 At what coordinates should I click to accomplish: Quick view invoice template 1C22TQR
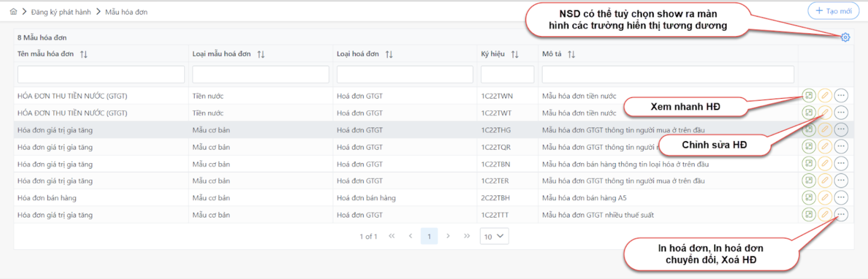click(809, 146)
